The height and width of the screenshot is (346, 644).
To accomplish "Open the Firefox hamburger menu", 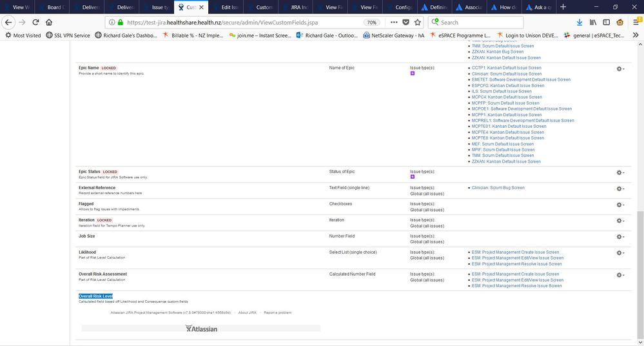I will click(x=637, y=22).
